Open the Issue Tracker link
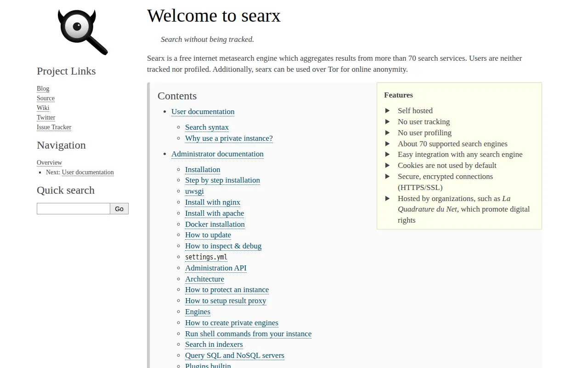 pyautogui.click(x=54, y=127)
